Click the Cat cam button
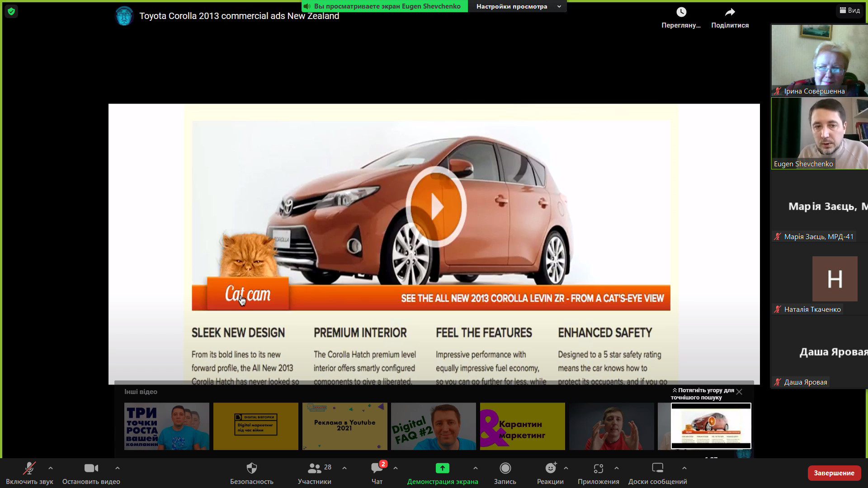 248,294
